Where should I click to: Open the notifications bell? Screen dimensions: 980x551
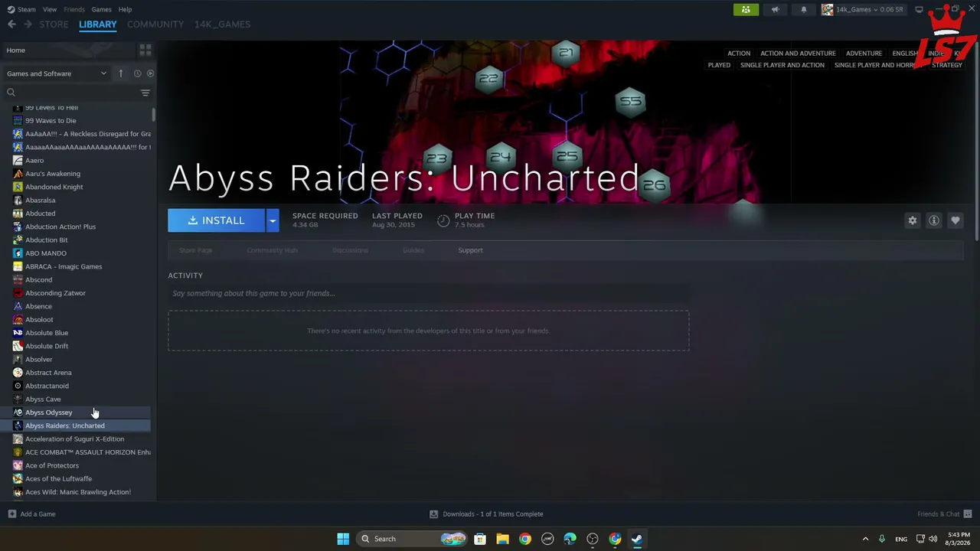pos(803,9)
